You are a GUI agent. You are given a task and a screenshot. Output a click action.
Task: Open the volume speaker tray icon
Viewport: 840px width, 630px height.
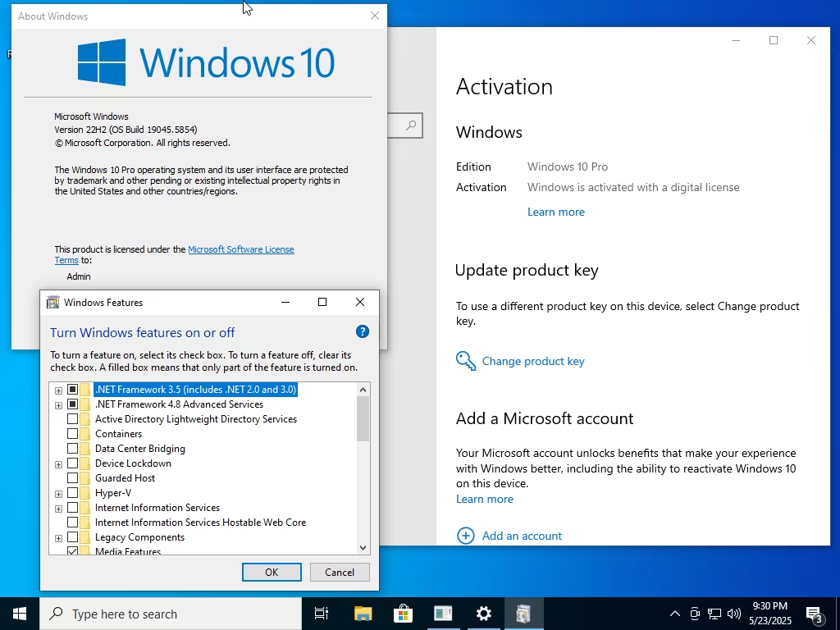[734, 614]
